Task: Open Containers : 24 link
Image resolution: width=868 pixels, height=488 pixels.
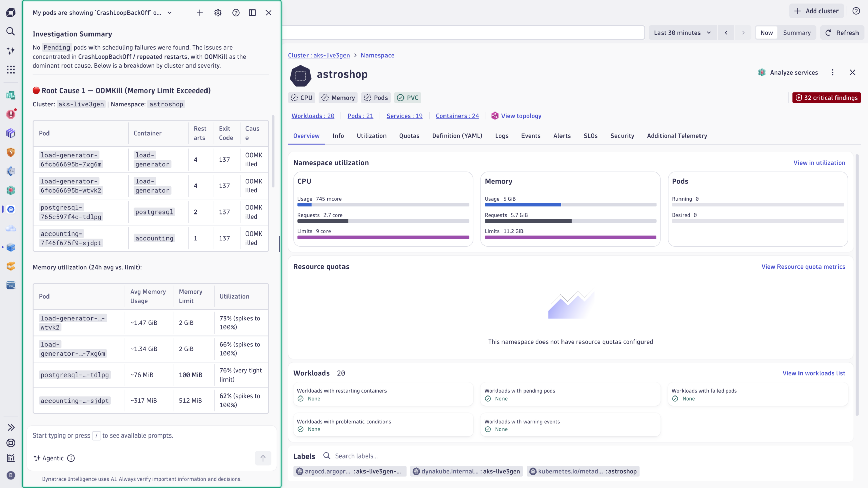Action: (x=457, y=116)
